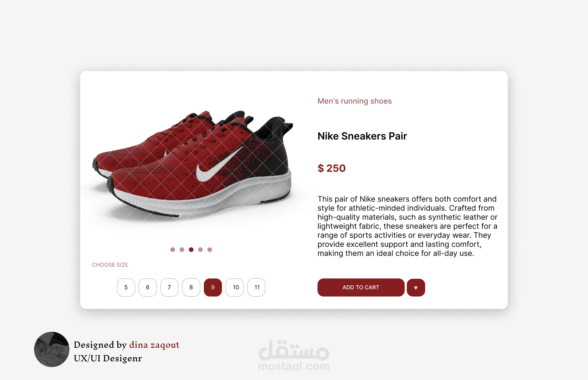Go to fifth carousel dot
Image resolution: width=588 pixels, height=380 pixels.
(x=210, y=250)
